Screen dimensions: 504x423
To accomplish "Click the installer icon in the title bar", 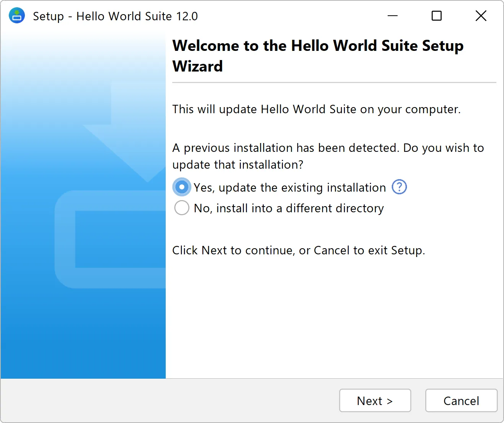I will coord(17,16).
